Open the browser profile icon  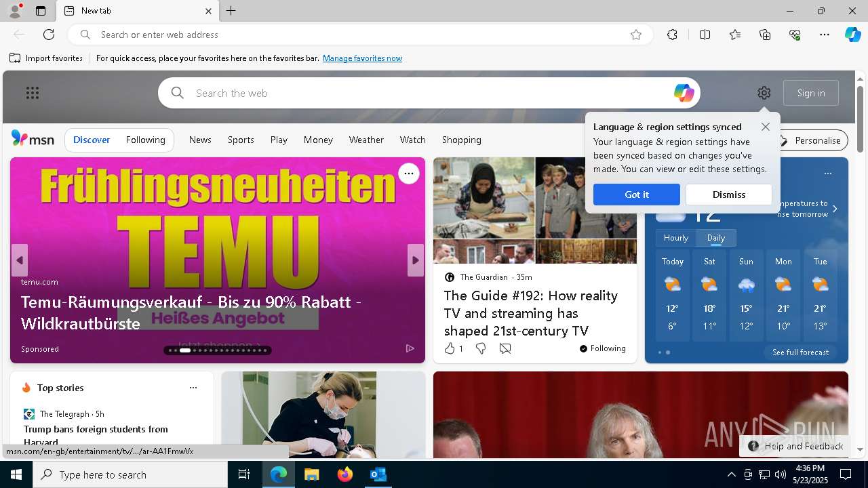pos(14,11)
